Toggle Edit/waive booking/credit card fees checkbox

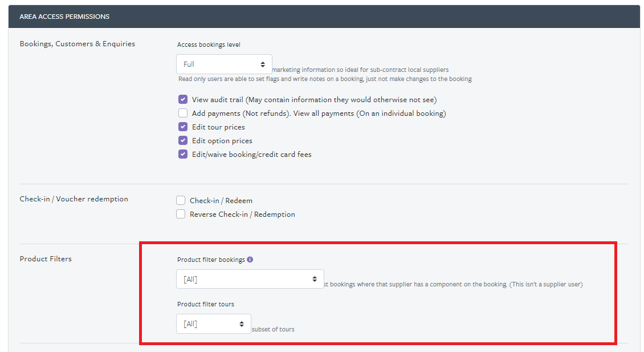coord(183,154)
